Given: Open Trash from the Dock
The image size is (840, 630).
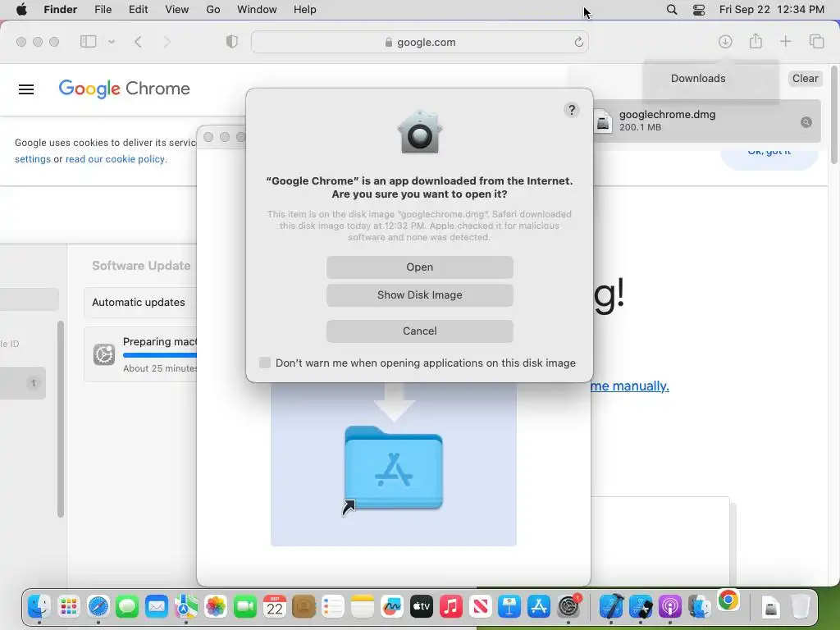Looking at the screenshot, I should click(x=801, y=606).
